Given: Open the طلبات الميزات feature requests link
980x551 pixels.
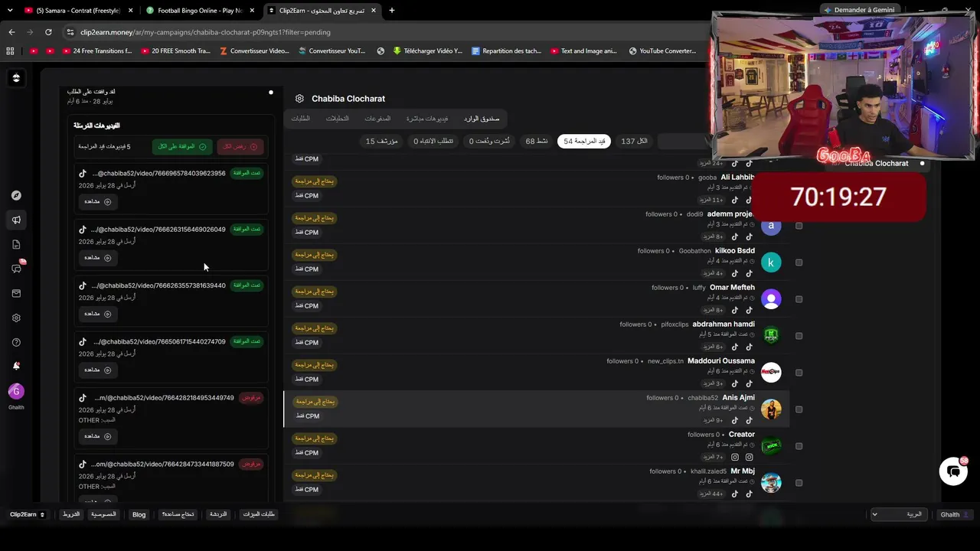Looking at the screenshot, I should [259, 514].
